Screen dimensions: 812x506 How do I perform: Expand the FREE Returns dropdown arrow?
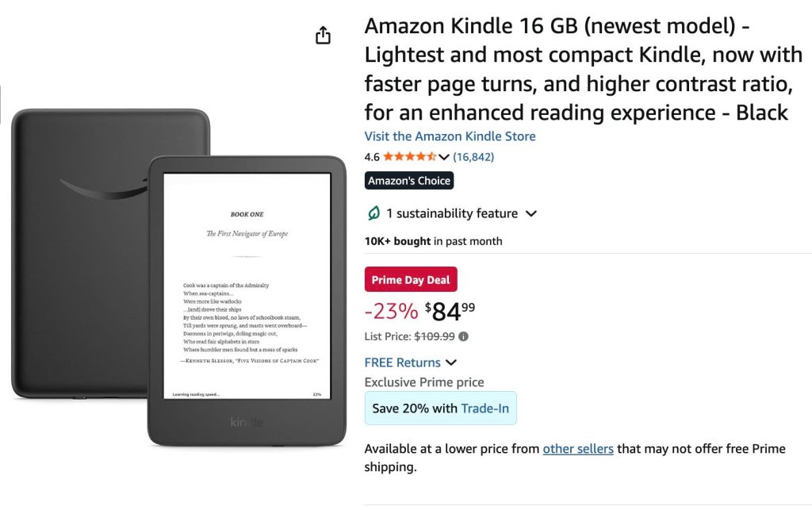coord(451,362)
